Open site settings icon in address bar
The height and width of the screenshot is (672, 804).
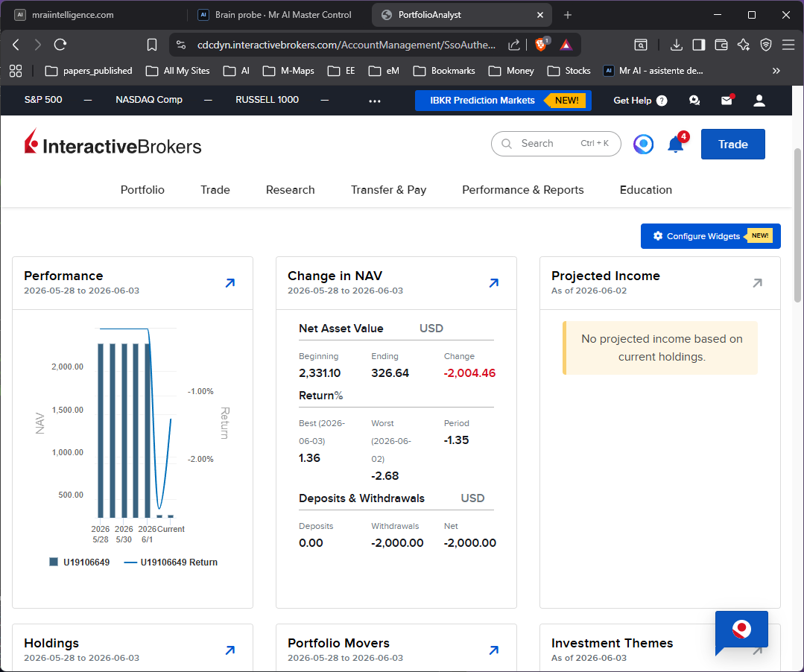pos(181,45)
